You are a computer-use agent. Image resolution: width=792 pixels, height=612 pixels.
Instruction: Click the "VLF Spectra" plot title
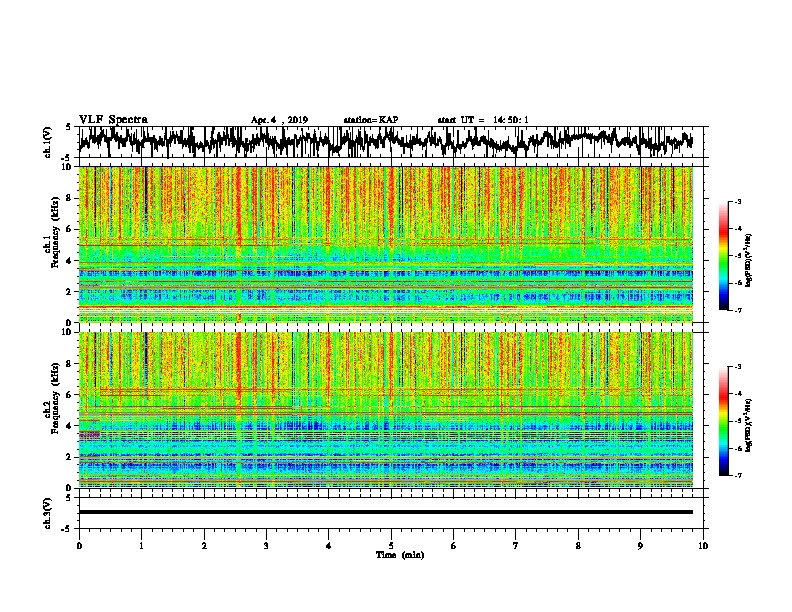[113, 120]
